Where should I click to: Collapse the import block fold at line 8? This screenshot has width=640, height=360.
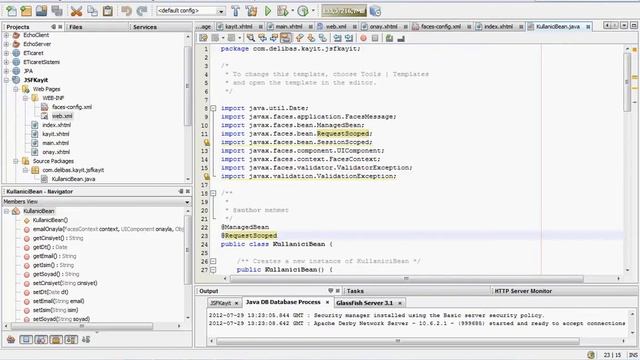coord(213,108)
